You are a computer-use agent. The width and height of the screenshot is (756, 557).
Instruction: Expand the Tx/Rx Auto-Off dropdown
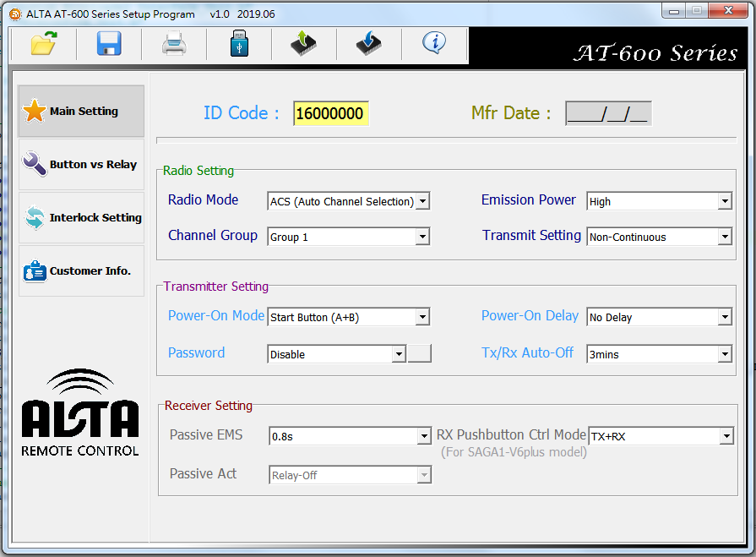(659, 354)
